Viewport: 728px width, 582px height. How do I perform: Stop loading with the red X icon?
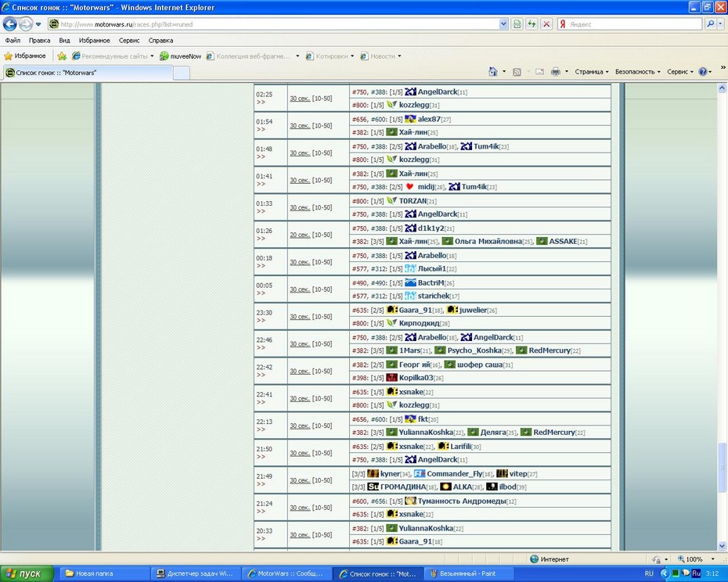click(546, 24)
